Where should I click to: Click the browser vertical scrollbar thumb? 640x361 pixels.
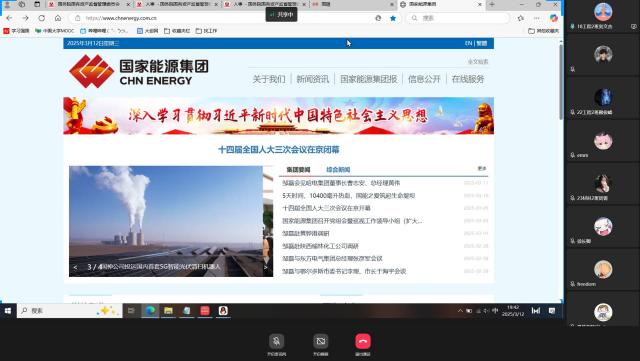click(561, 82)
